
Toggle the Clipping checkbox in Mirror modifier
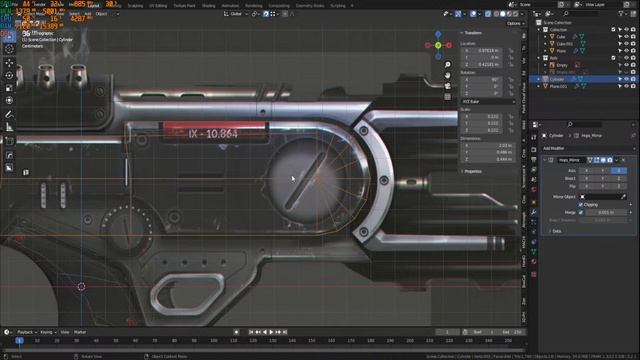point(581,204)
